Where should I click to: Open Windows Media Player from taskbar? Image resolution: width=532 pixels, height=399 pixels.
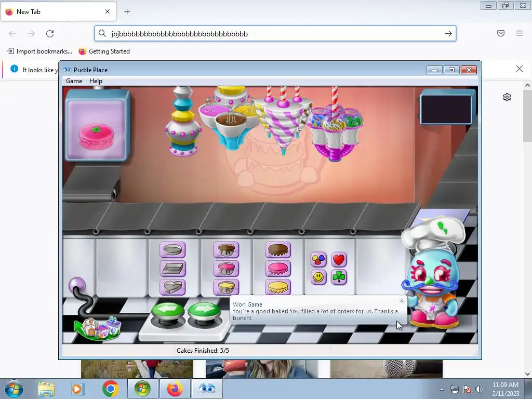(77, 389)
